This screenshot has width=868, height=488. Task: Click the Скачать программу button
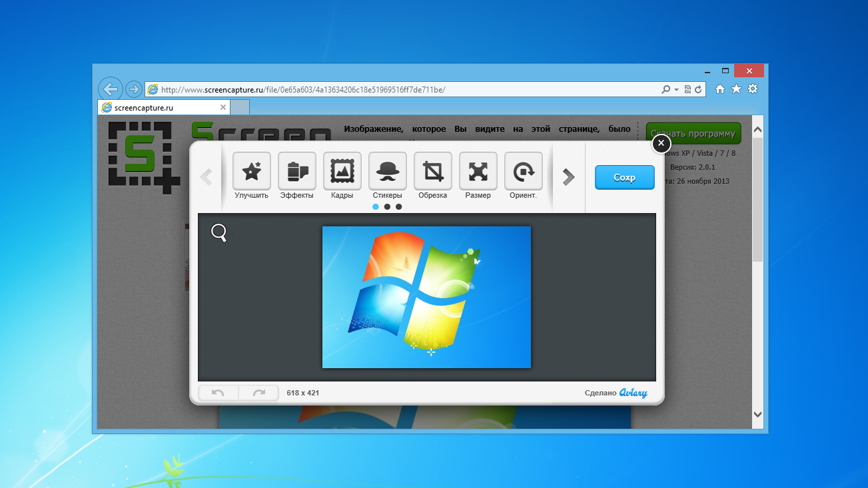pyautogui.click(x=693, y=133)
